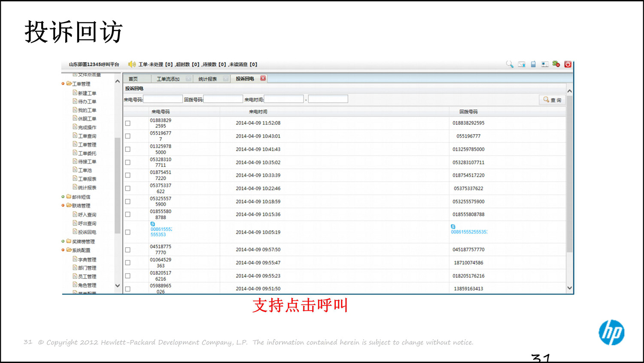
Task: Click the speaker icon beside 工单-未处理
Action: coord(131,64)
